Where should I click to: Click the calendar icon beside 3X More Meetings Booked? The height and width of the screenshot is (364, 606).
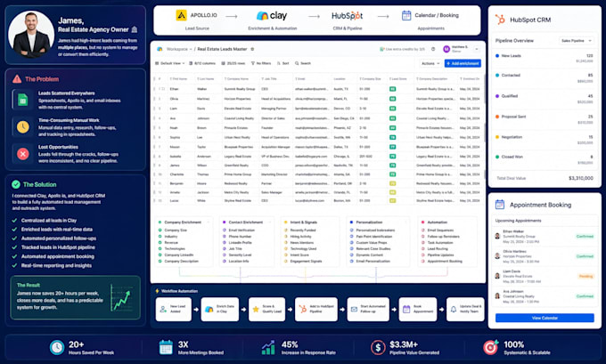[x=166, y=347]
